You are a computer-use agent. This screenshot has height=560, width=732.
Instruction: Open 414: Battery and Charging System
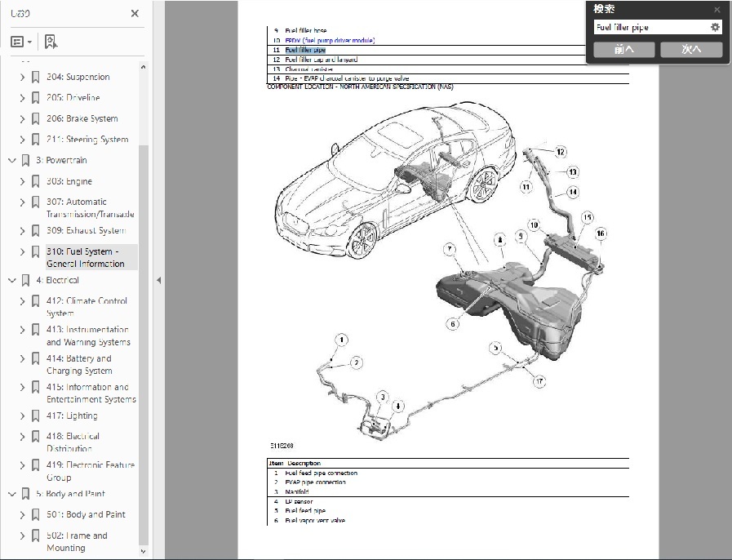[79, 365]
